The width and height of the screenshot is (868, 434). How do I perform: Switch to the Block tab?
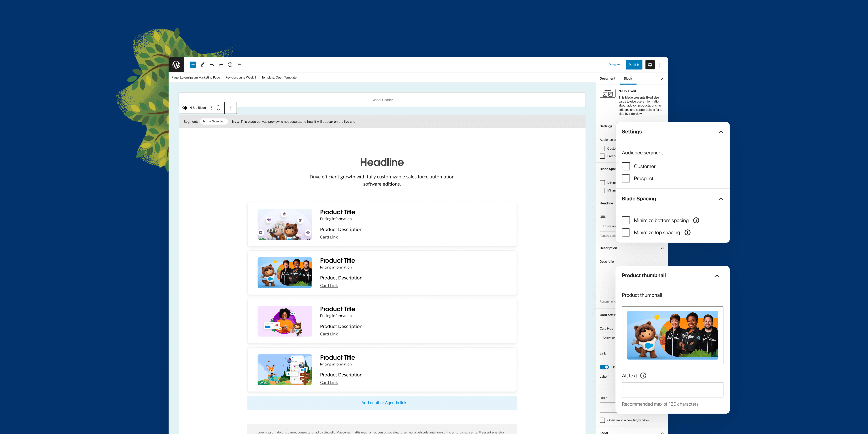(x=628, y=78)
